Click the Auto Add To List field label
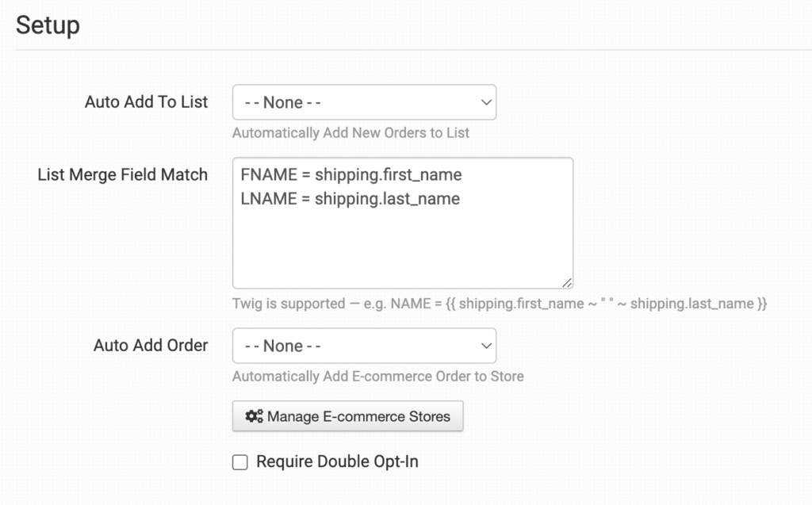The width and height of the screenshot is (812, 505). click(146, 102)
